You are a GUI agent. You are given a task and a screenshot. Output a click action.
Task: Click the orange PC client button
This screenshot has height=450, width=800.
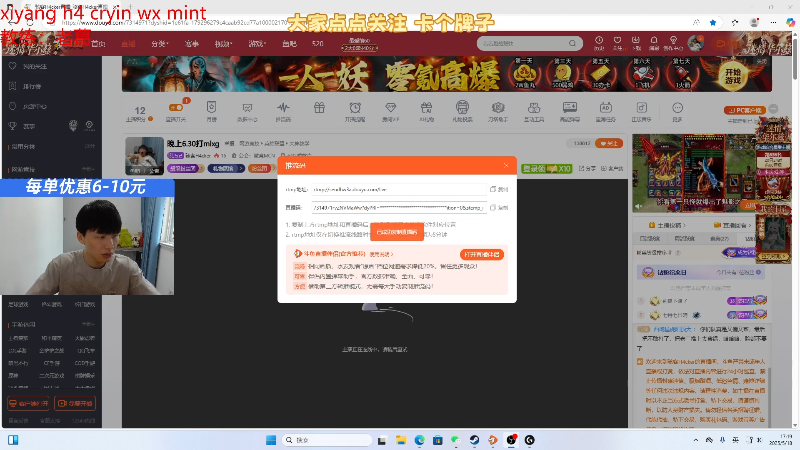tap(744, 110)
